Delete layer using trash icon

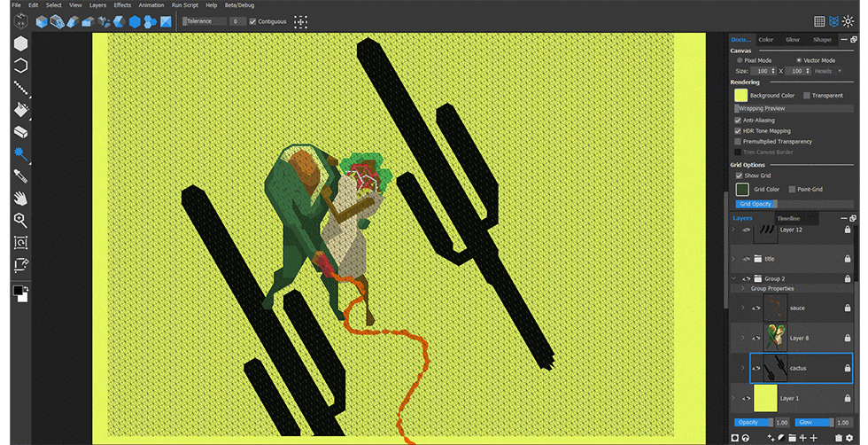tap(838, 438)
